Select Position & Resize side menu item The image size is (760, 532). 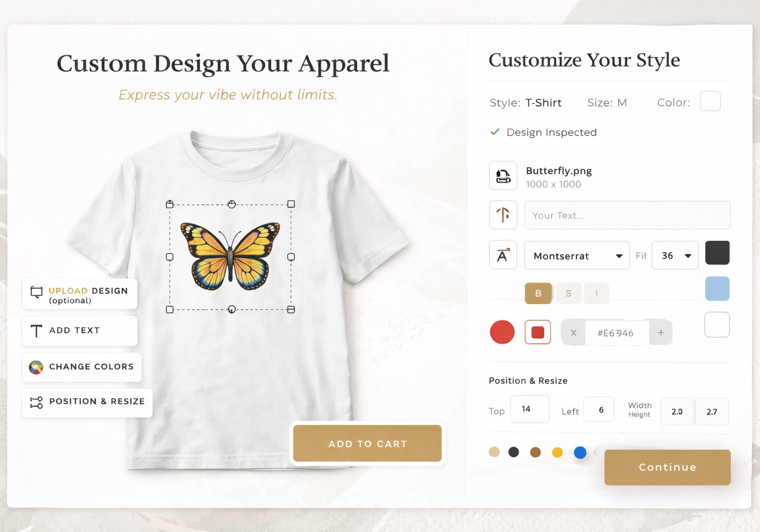click(x=88, y=403)
